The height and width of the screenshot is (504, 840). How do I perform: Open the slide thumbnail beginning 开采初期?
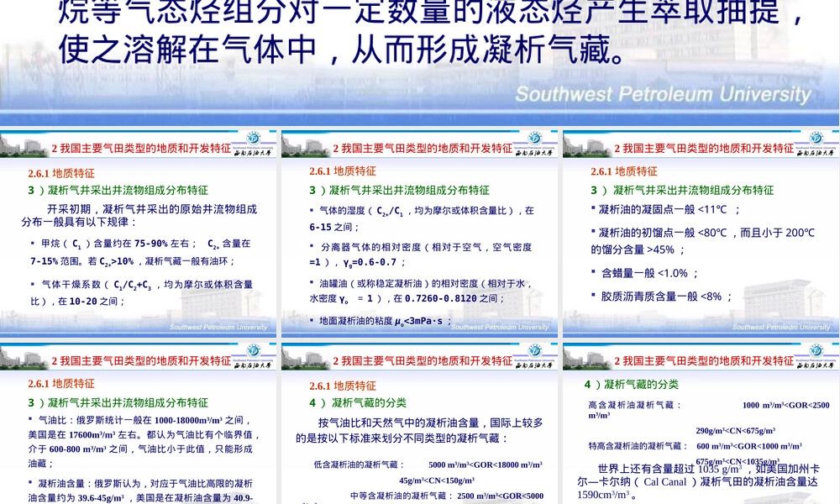(x=139, y=234)
